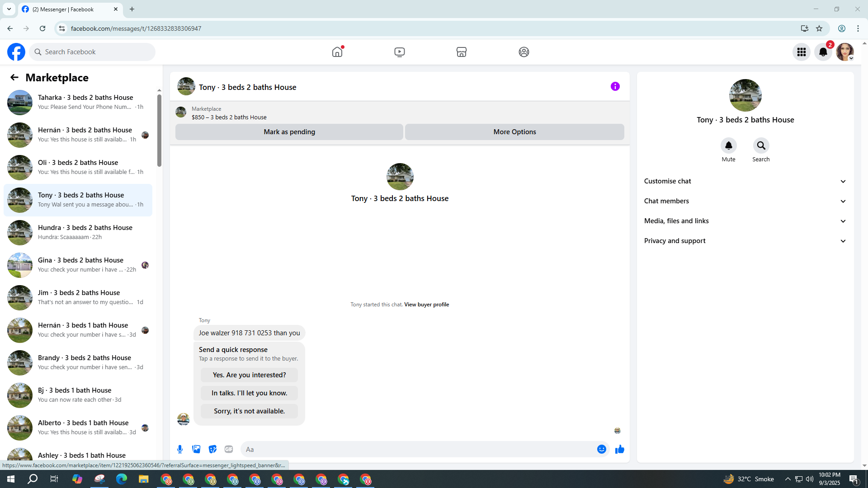The image size is (868, 488).
Task: Open Alberto 3 beds 1 bath conversation
Action: (x=78, y=428)
